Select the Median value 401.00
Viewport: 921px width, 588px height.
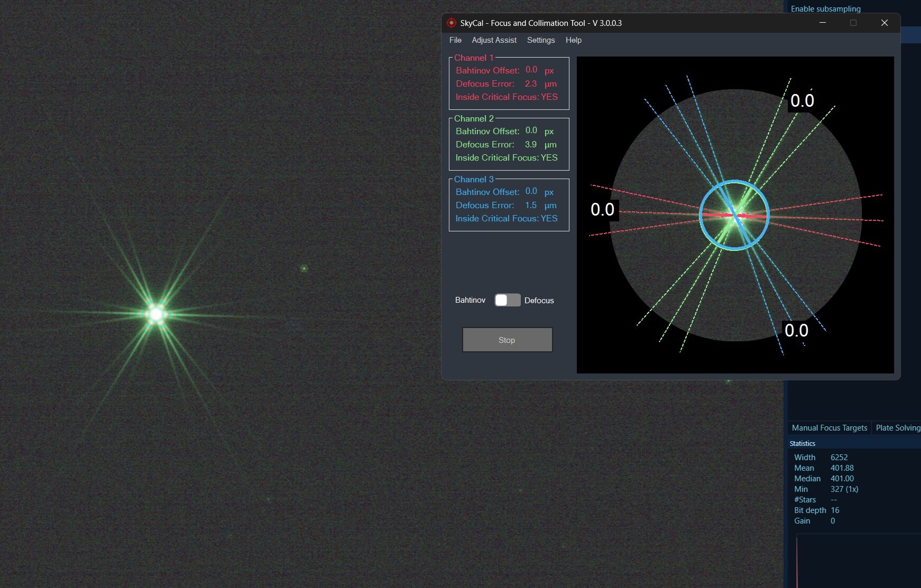842,479
